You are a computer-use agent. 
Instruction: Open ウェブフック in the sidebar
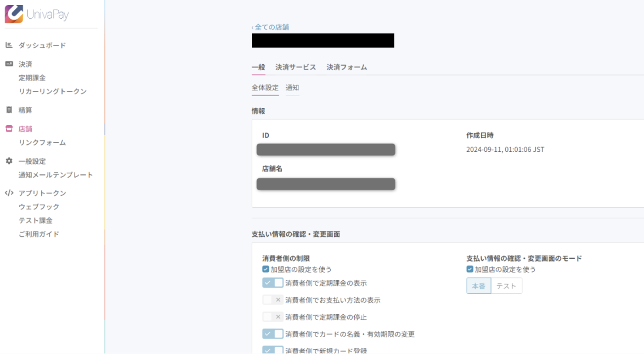point(39,207)
